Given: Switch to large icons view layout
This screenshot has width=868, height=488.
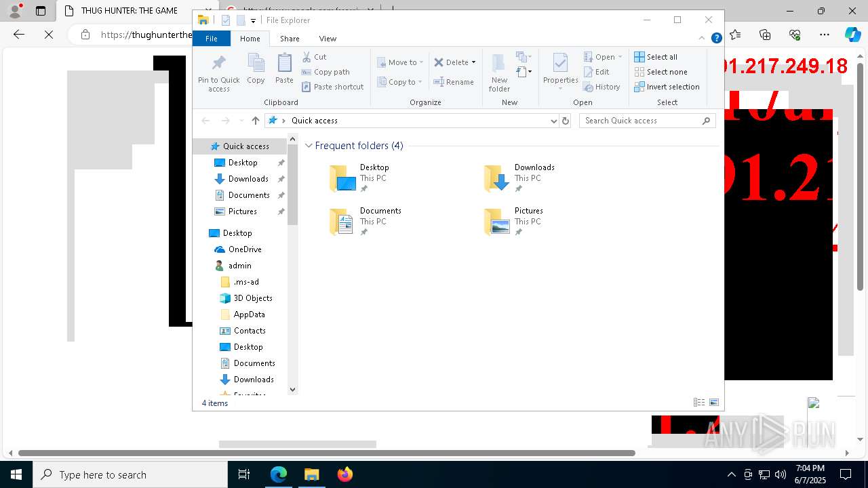Looking at the screenshot, I should pyautogui.click(x=713, y=403).
